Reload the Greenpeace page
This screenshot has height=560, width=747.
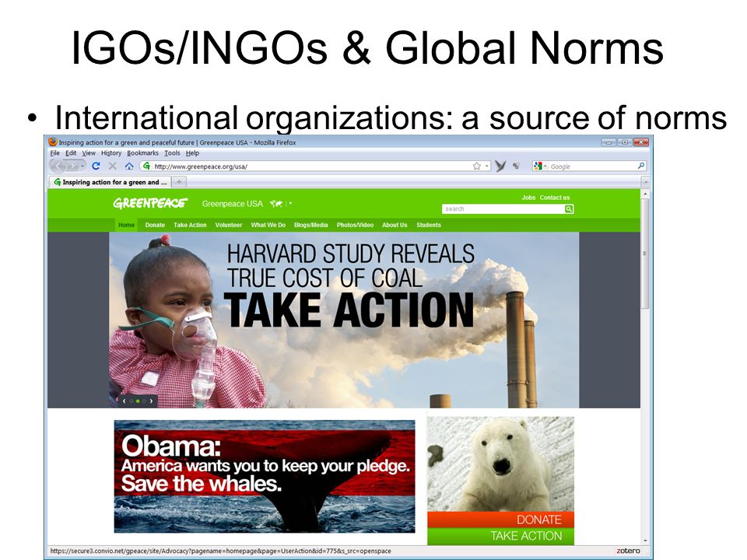click(96, 166)
